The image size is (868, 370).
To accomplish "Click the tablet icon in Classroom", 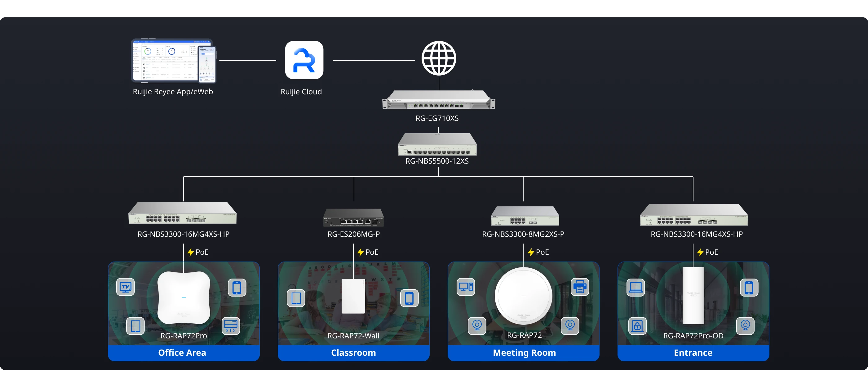I will (296, 298).
